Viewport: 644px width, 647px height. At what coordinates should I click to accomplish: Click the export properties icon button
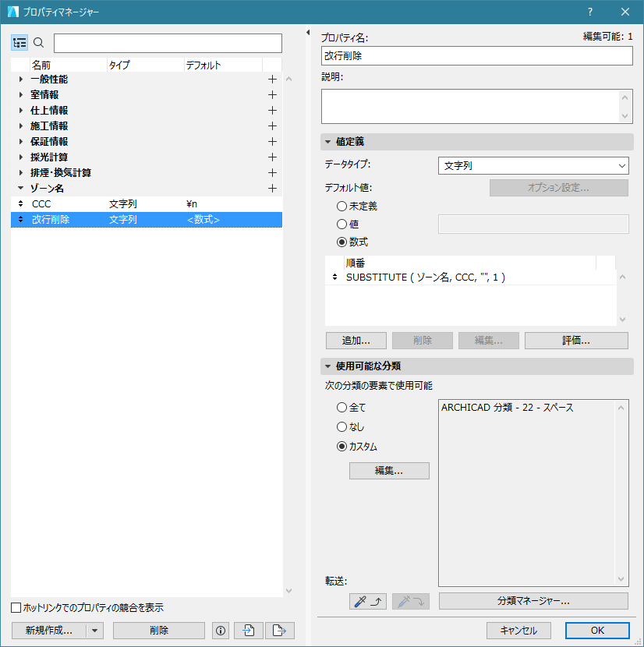click(x=279, y=631)
